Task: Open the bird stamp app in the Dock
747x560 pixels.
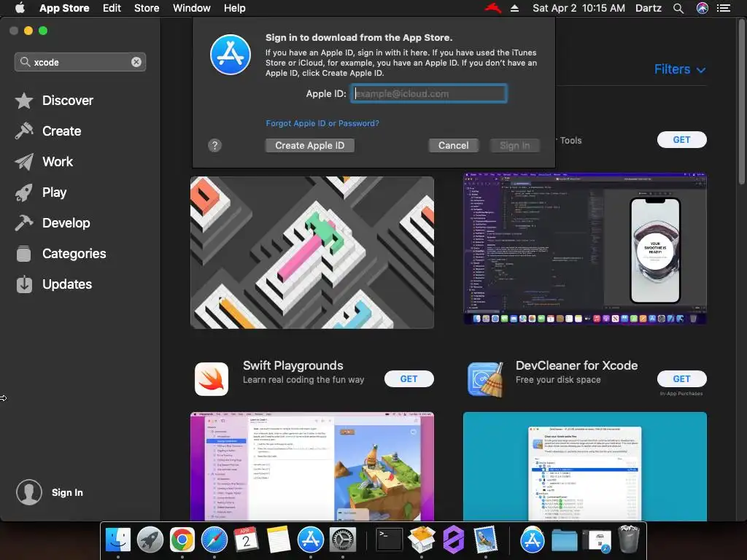Action: click(486, 540)
